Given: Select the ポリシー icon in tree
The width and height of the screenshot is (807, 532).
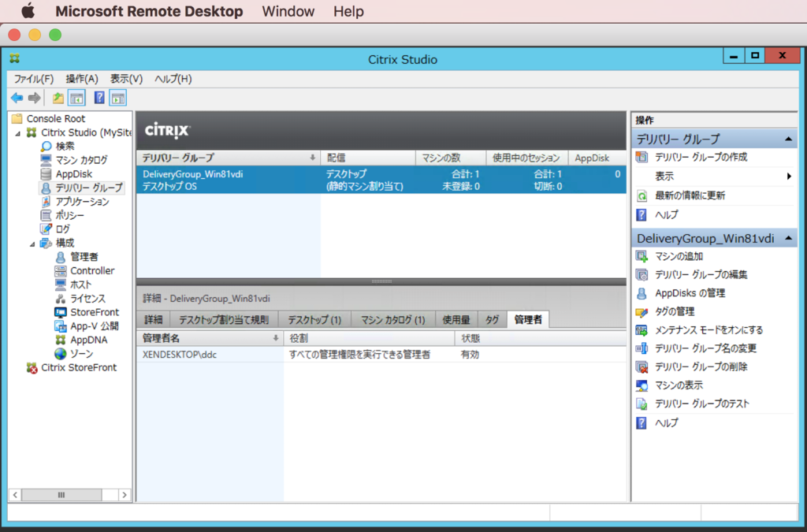Looking at the screenshot, I should (46, 215).
